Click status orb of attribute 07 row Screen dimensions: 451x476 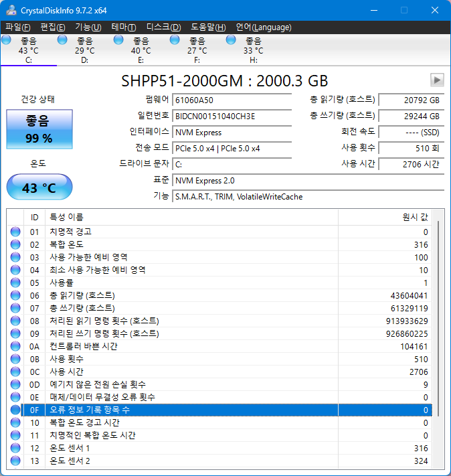pyautogui.click(x=15, y=308)
